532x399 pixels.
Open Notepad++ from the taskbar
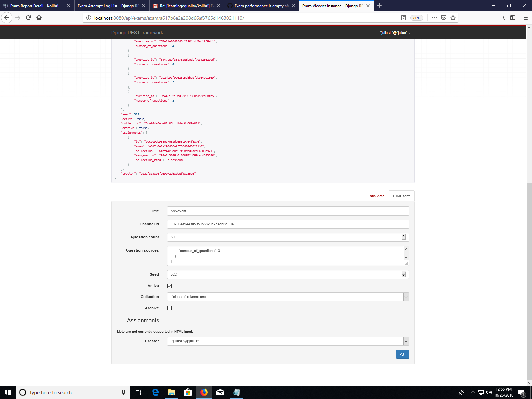(237, 392)
